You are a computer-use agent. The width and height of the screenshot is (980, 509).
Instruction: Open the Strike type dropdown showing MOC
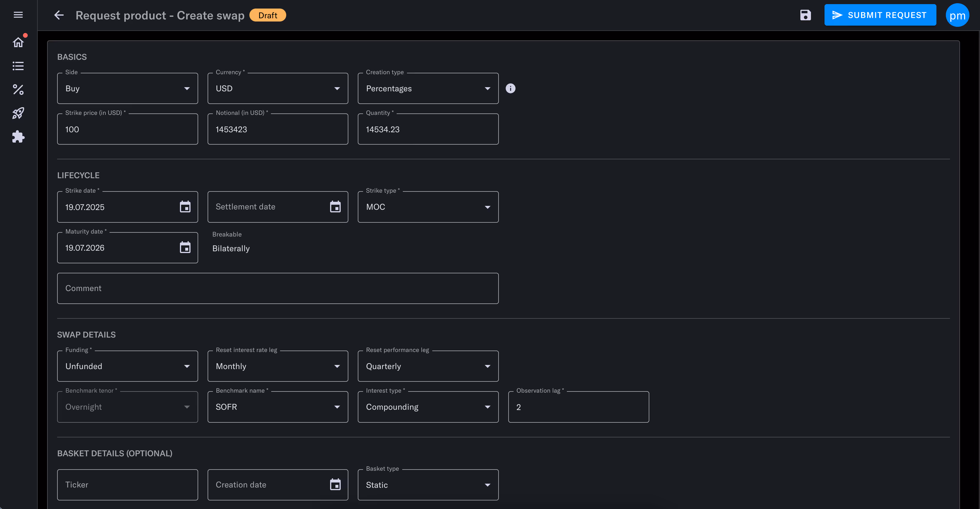pos(428,207)
